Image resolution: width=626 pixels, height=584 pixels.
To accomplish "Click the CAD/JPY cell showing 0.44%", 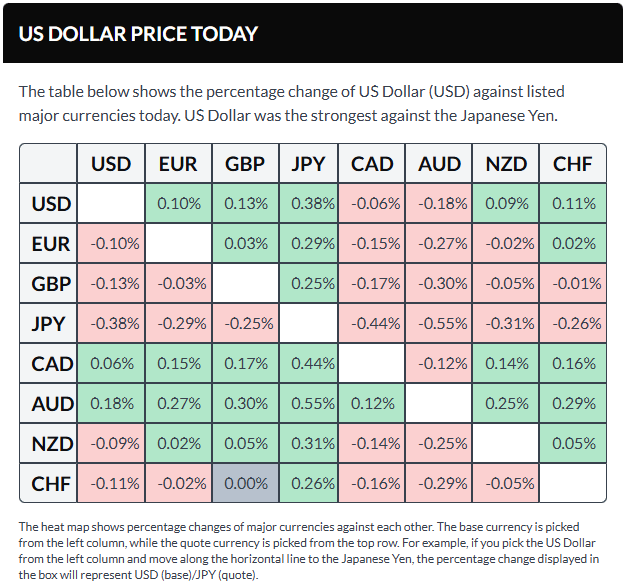I will (x=309, y=363).
